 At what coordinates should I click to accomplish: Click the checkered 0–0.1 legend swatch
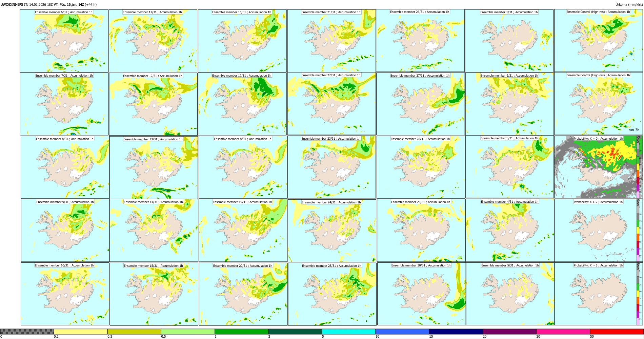(x=27, y=332)
